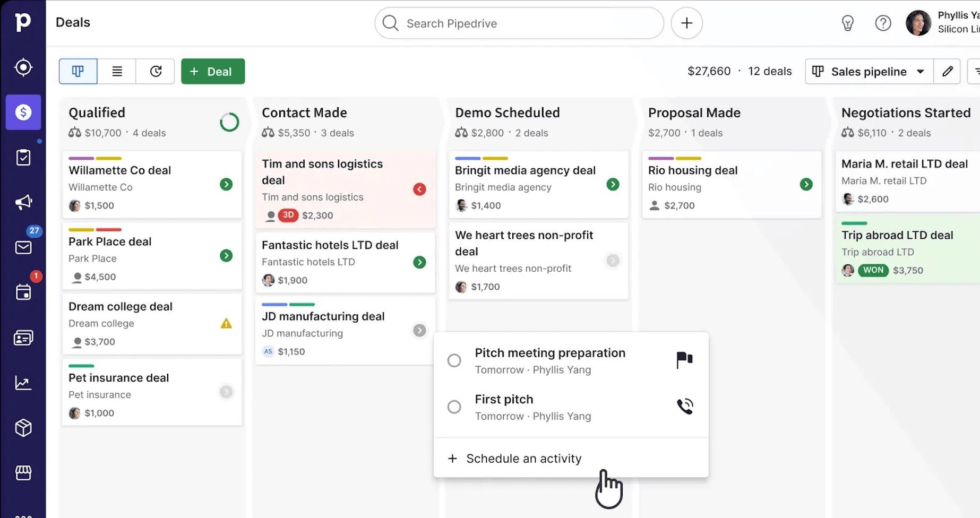This screenshot has width=980, height=518.
Task: Expand the Fantastic hotels LTD deal arrow
Action: [419, 262]
